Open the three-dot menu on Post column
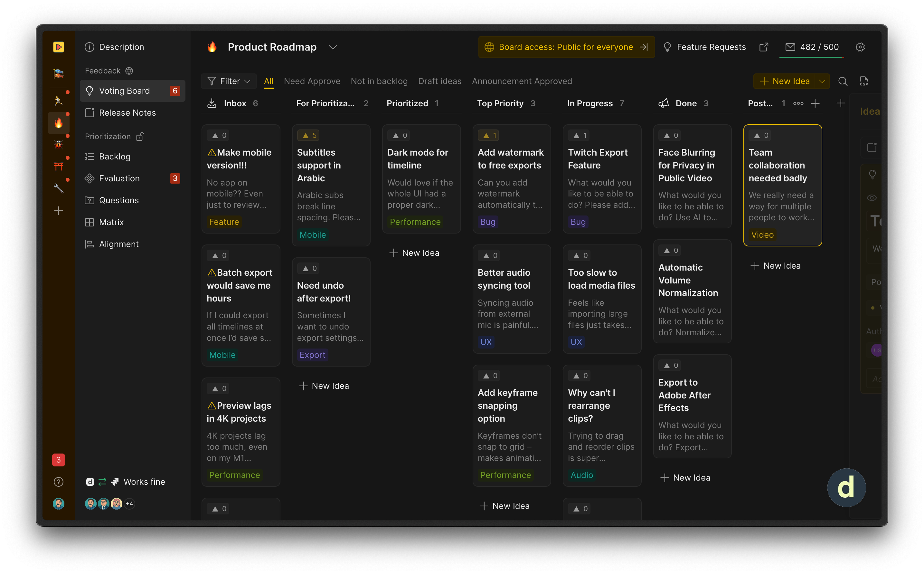This screenshot has width=924, height=574. [x=798, y=103]
